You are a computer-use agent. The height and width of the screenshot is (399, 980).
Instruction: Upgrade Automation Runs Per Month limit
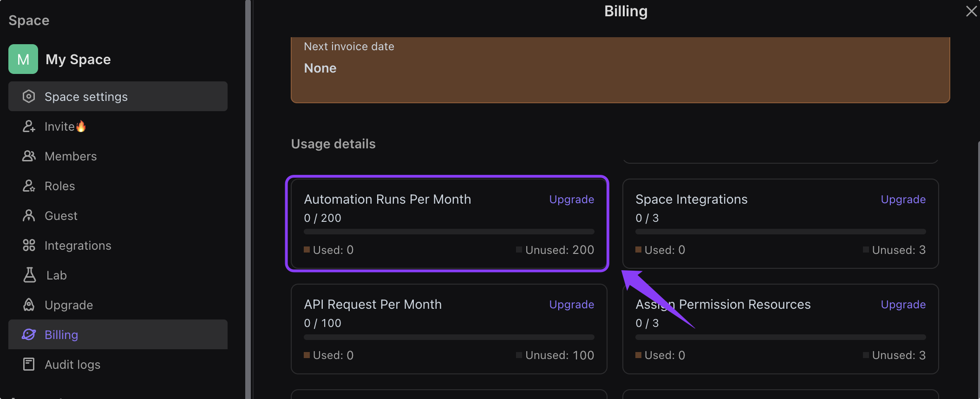pyautogui.click(x=571, y=199)
